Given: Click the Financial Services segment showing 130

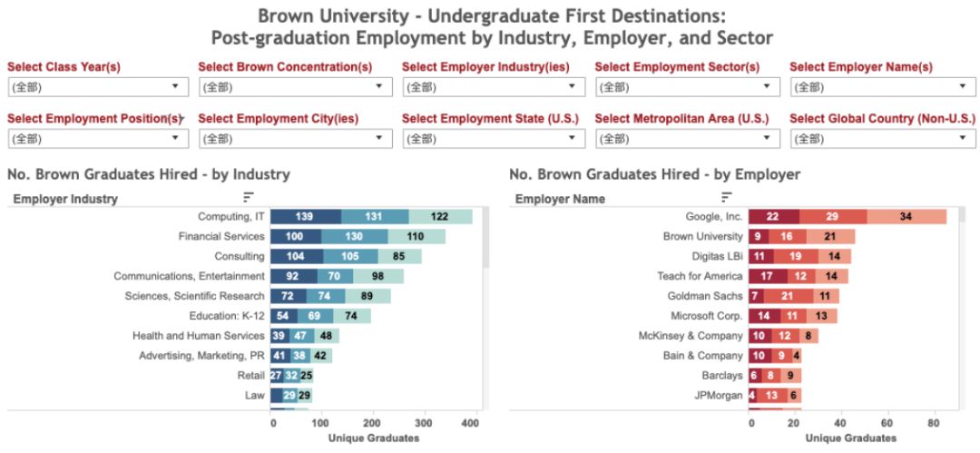Looking at the screenshot, I should [x=355, y=237].
